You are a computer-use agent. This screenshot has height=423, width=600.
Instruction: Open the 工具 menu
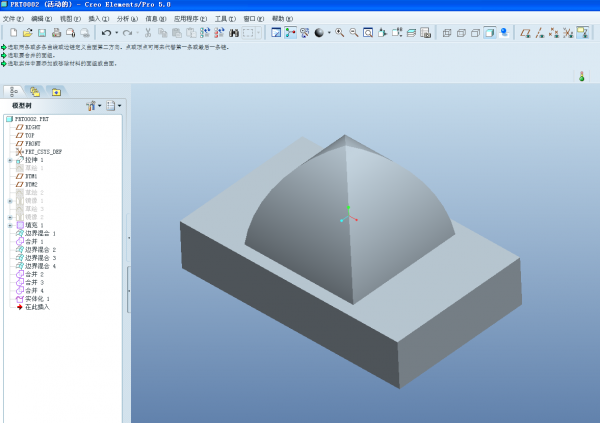coord(225,19)
